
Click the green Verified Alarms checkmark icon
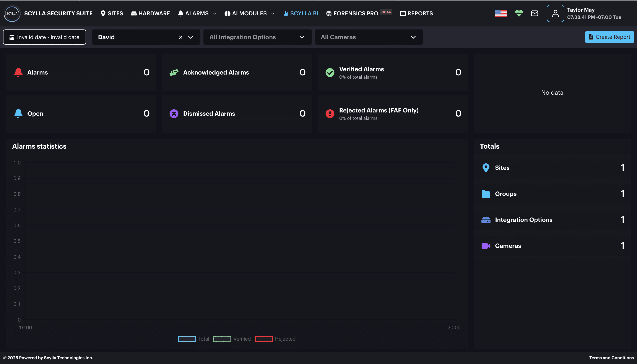tap(330, 73)
